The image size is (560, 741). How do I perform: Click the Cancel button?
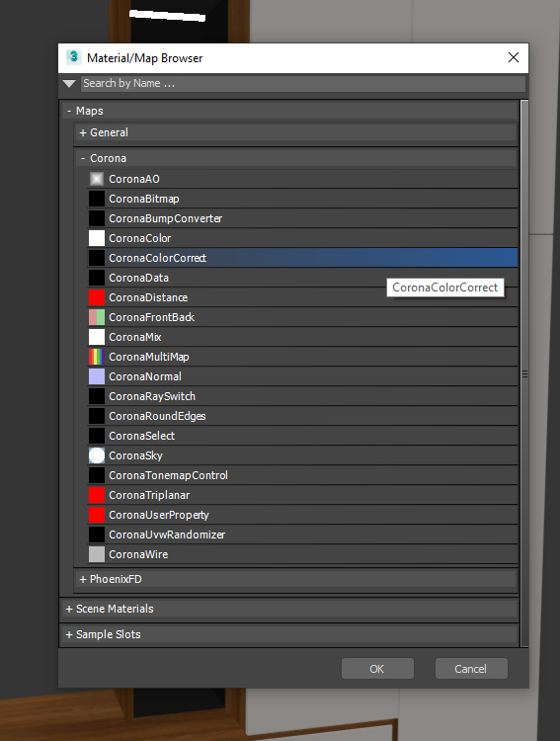pos(471,669)
